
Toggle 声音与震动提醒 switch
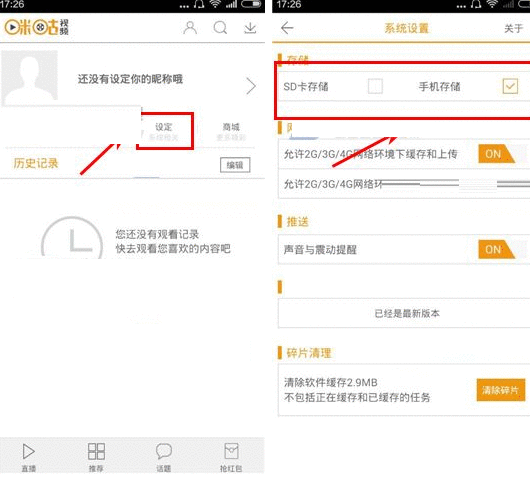503,249
